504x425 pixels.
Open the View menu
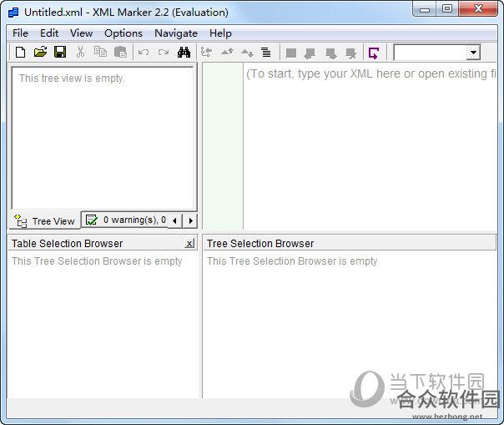tap(81, 33)
